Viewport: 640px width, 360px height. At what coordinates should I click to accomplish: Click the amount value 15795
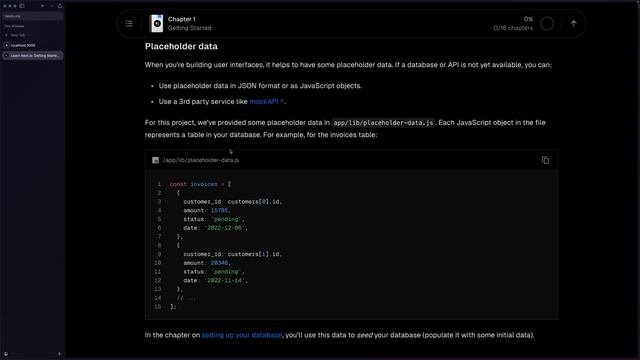pos(219,211)
